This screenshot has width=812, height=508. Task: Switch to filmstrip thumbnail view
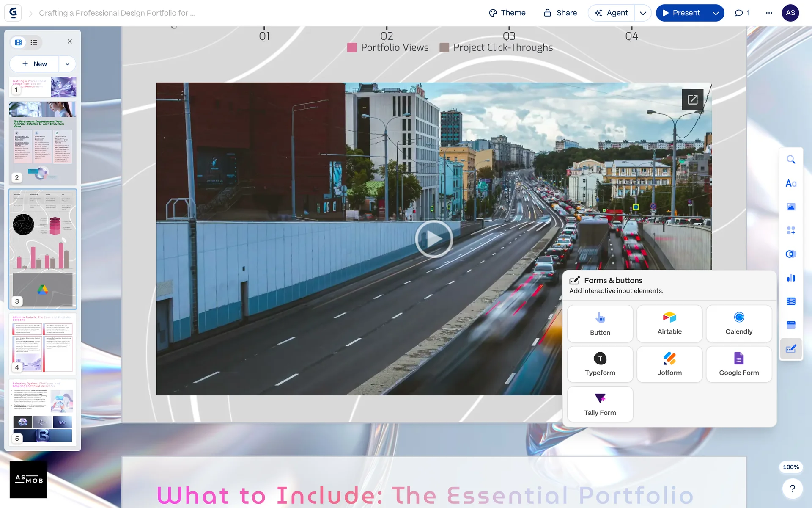pos(18,42)
